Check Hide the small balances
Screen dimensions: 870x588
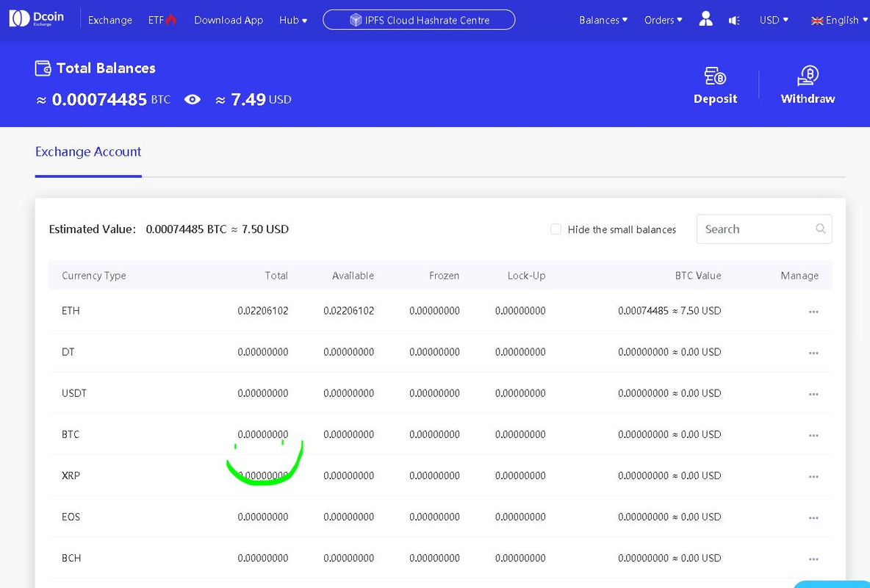pyautogui.click(x=556, y=229)
